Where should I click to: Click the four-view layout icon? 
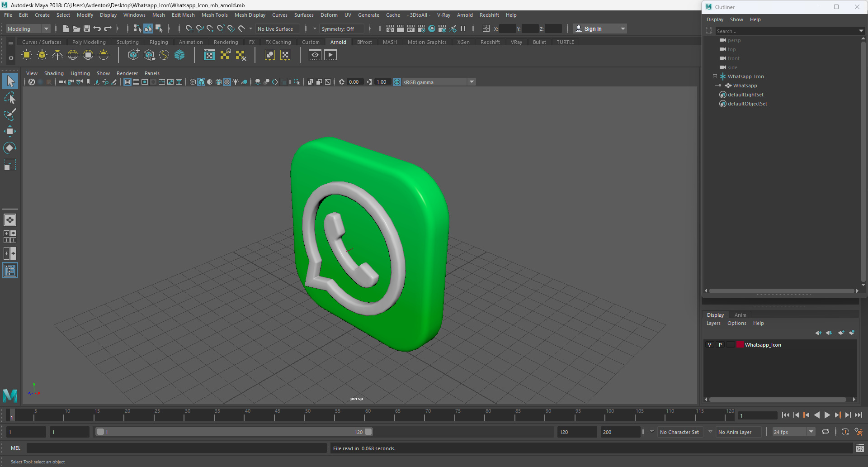point(10,237)
